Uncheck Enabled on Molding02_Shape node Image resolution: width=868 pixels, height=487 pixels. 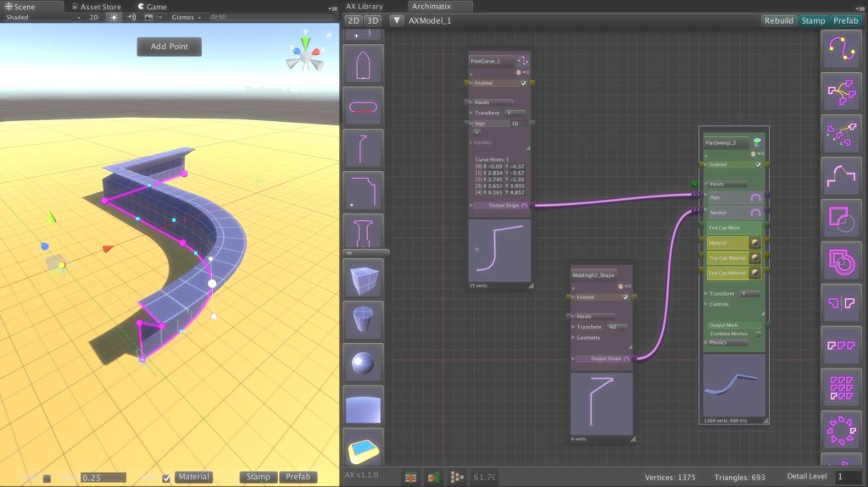point(626,297)
